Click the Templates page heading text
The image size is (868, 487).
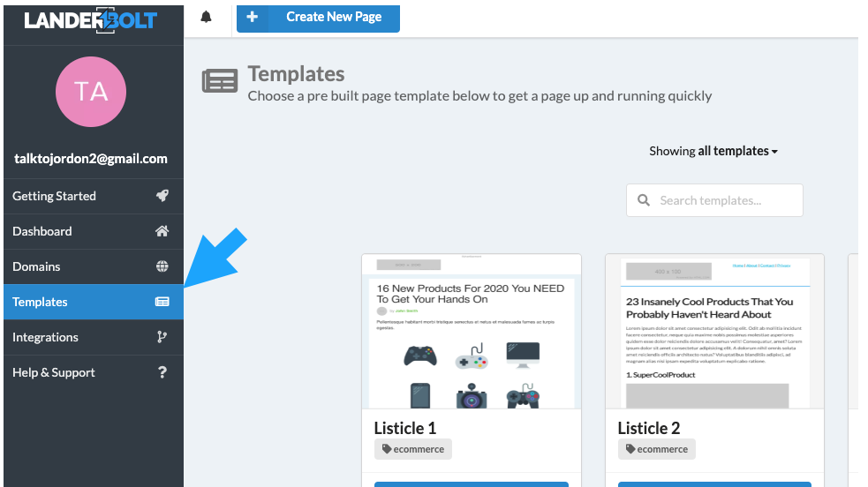click(296, 74)
